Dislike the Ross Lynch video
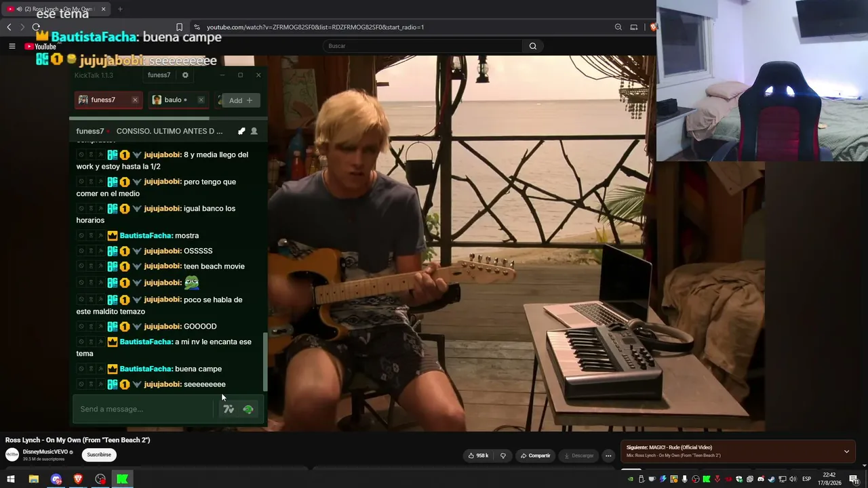This screenshot has width=868, height=488. [503, 455]
